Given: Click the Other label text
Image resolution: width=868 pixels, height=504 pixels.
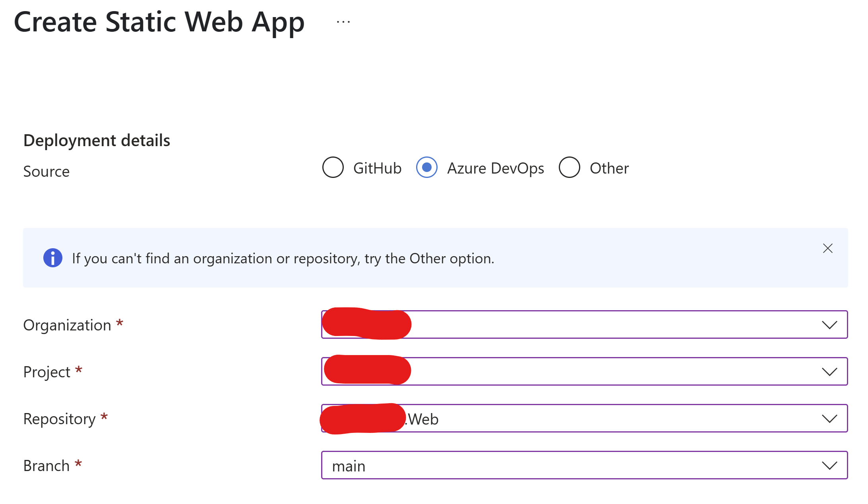Looking at the screenshot, I should click(609, 168).
